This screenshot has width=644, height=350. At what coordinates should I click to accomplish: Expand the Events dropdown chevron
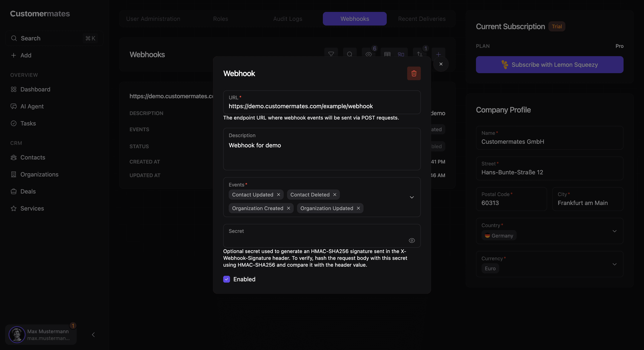411,197
